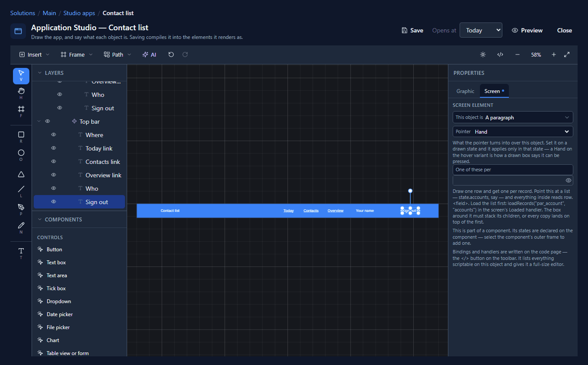Open the "This object is" dropdown
Image resolution: width=588 pixels, height=365 pixels.
tap(513, 117)
